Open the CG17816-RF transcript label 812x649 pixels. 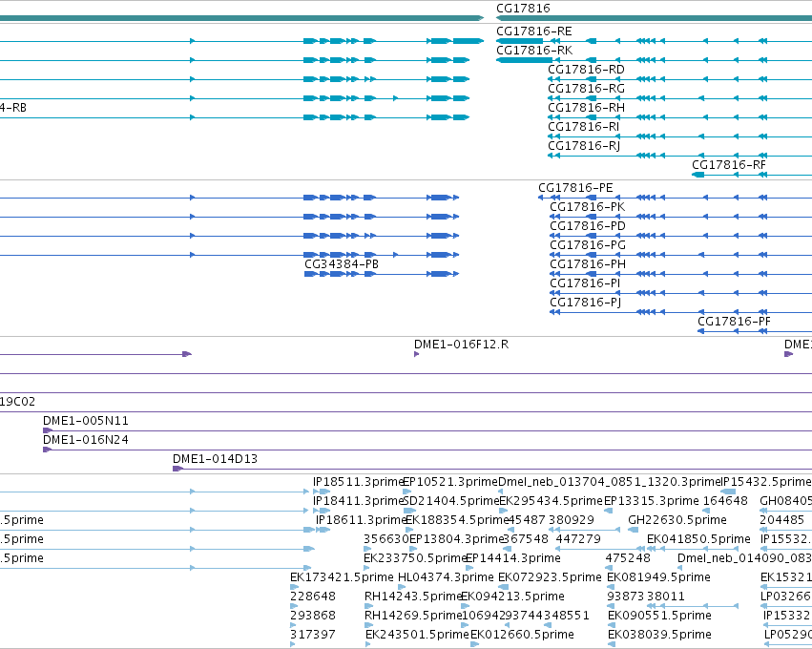tap(729, 165)
